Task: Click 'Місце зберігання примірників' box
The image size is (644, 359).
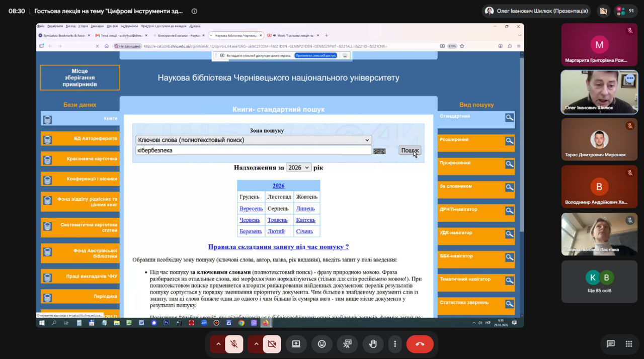Action: [80, 78]
